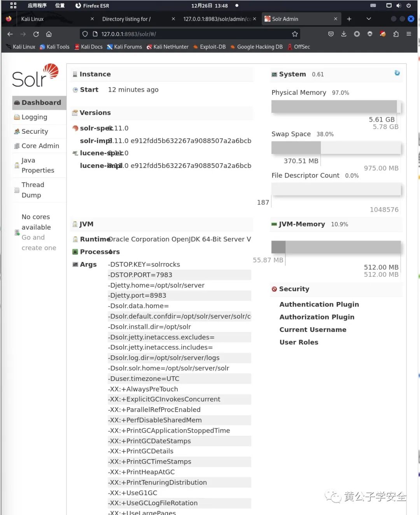Click the workspace grid icon top-left
Viewport: 420px width, 515px height.
(x=13, y=6)
